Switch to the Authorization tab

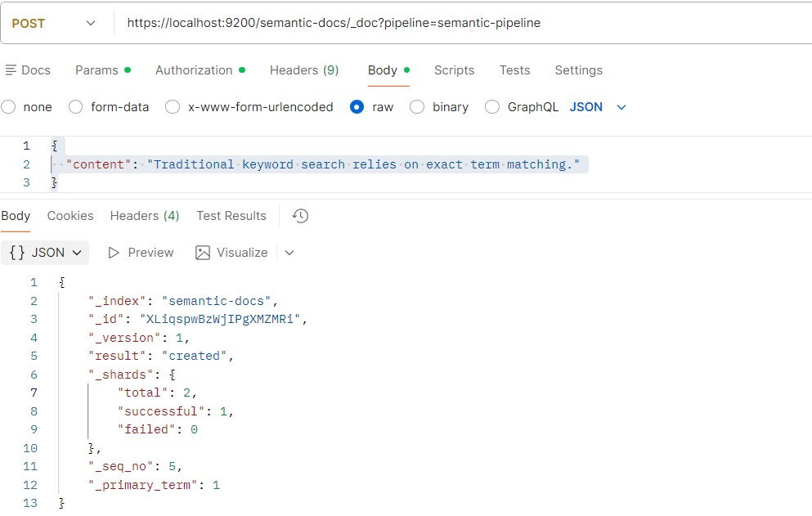194,70
